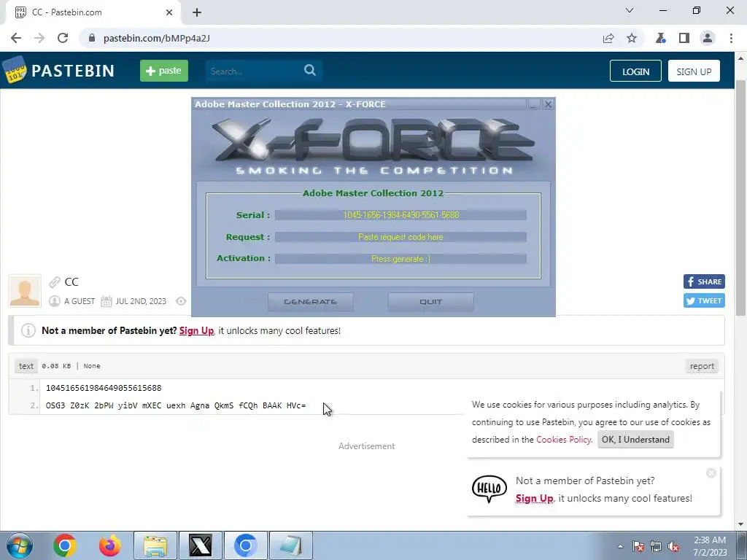Open Google Chrome from the taskbar
Viewport: 747px width, 560px height.
(x=65, y=545)
